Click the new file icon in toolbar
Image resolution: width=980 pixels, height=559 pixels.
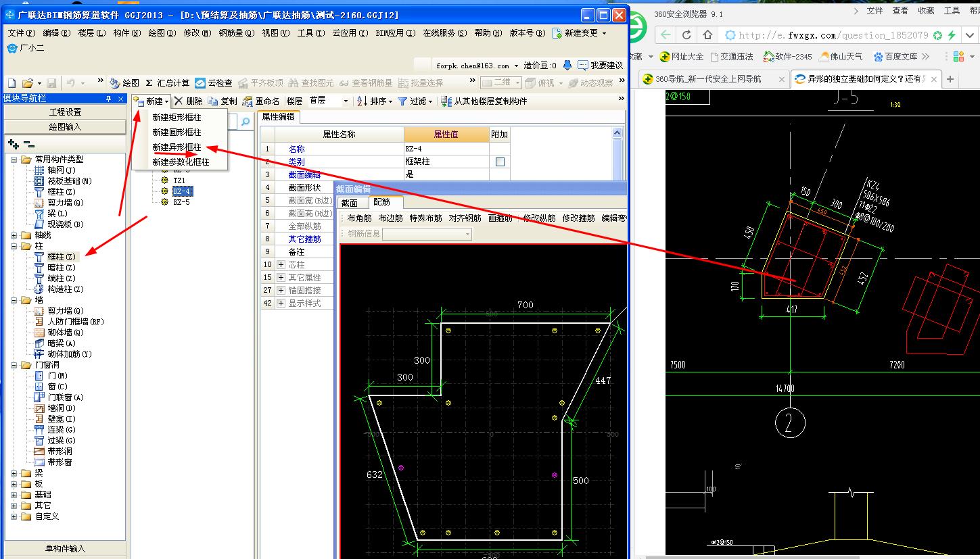(11, 83)
